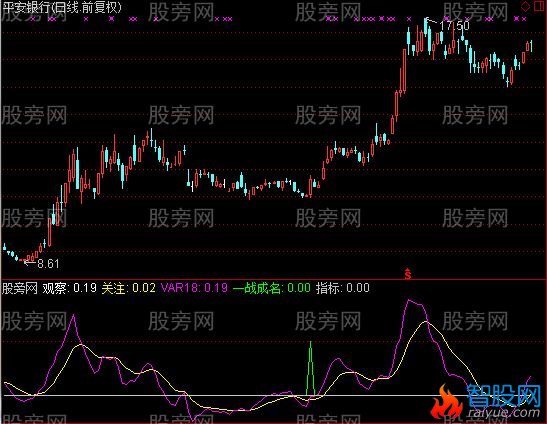Click the red square icon beside the diamond
This screenshot has height=424, width=547.
click(x=540, y=6)
